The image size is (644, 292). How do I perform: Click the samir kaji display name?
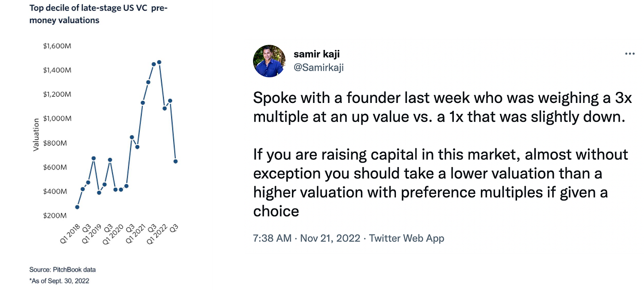[x=317, y=54]
